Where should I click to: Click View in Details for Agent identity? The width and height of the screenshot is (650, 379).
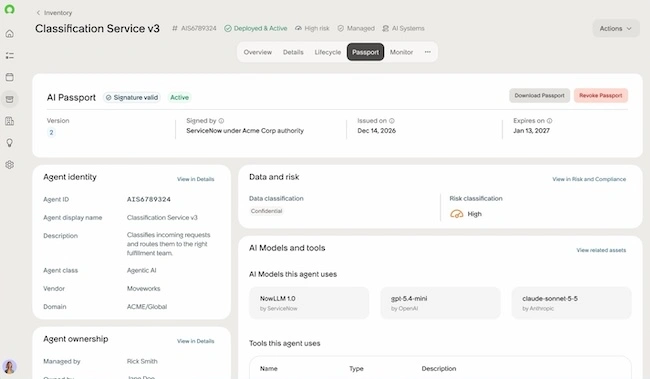(196, 179)
